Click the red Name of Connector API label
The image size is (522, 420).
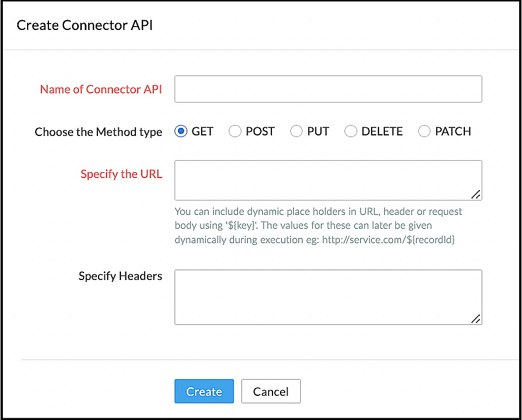tap(101, 89)
